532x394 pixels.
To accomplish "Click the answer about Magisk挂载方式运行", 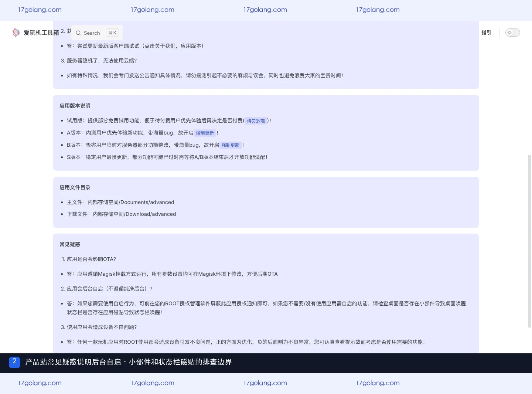I will (x=172, y=274).
